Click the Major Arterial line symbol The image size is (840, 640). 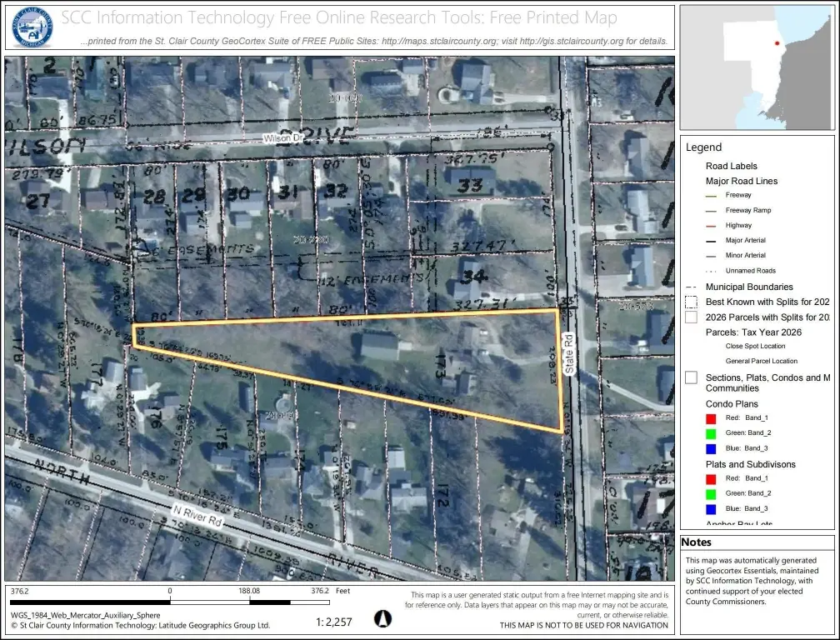click(711, 241)
